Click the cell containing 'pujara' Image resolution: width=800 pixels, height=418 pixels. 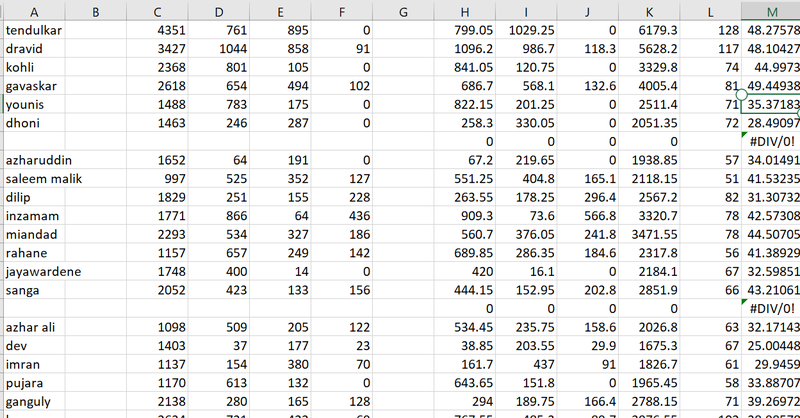(34, 383)
